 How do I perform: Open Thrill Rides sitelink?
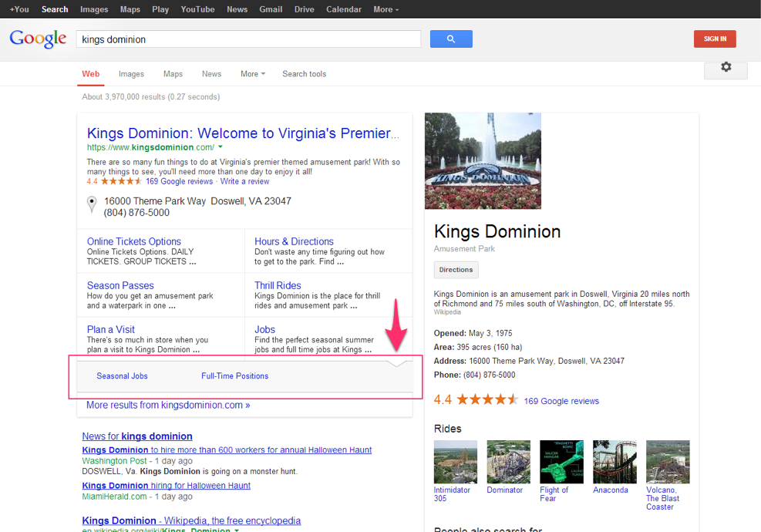[278, 285]
